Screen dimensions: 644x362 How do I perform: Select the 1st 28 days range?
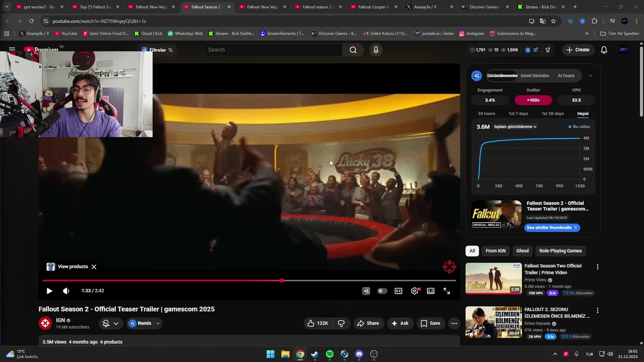[552, 114]
